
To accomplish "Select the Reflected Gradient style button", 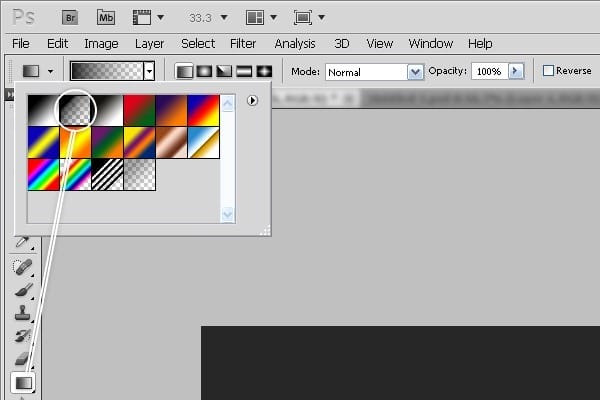I will 244,72.
